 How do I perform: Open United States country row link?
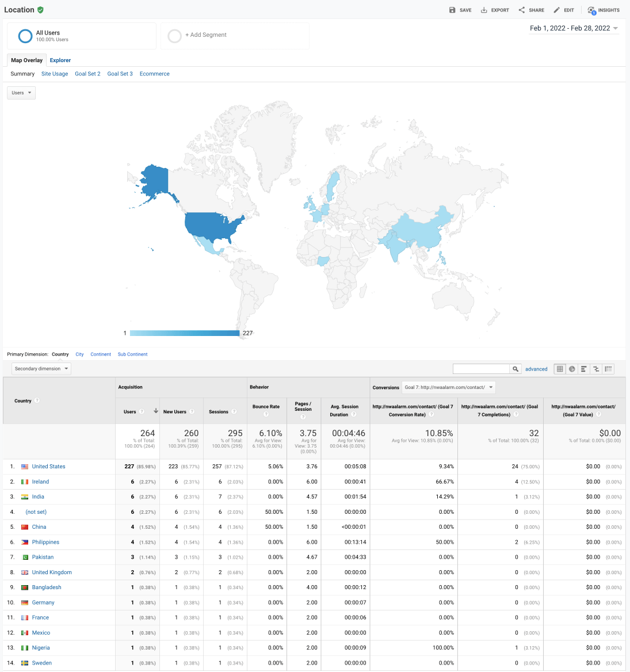[x=48, y=467]
